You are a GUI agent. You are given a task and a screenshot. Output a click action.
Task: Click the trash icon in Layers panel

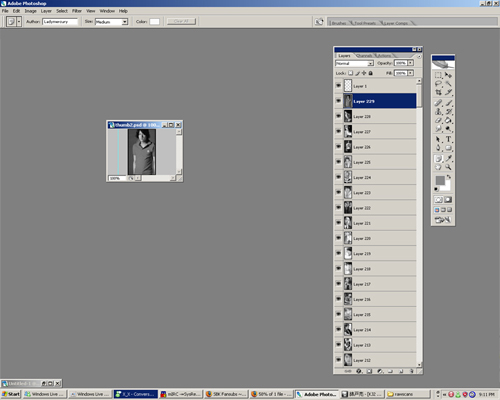pos(412,371)
